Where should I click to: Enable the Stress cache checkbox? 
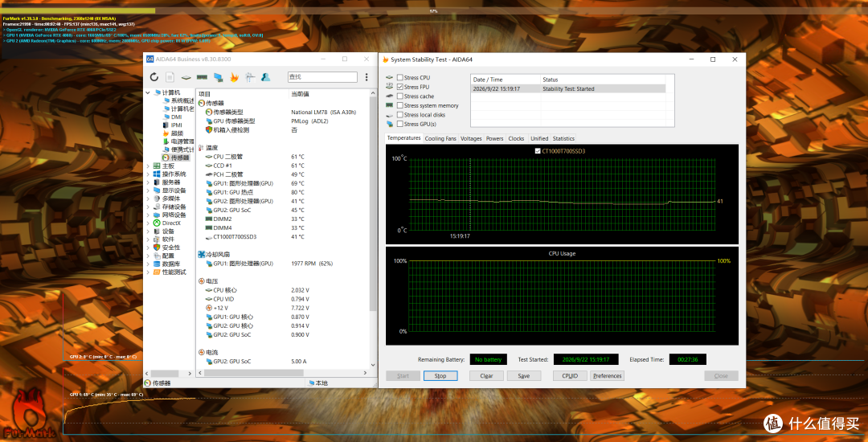coord(399,96)
